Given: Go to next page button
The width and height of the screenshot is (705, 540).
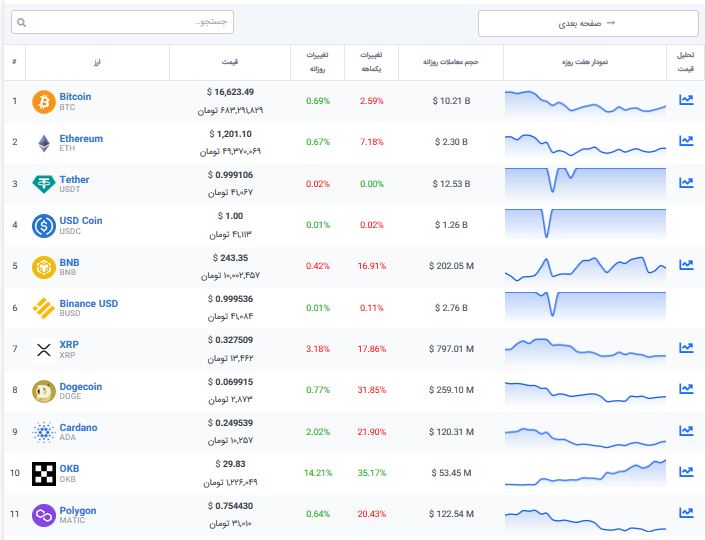Looking at the screenshot, I should [x=588, y=23].
